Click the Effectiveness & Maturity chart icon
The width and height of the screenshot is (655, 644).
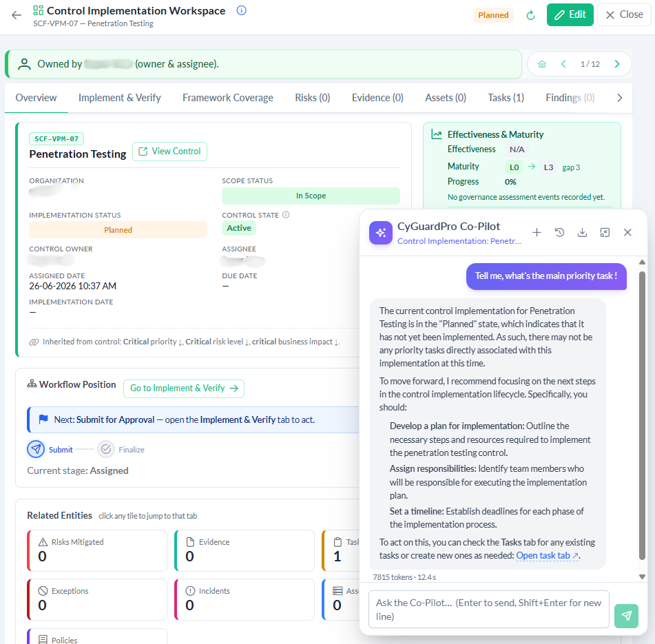pyautogui.click(x=437, y=134)
